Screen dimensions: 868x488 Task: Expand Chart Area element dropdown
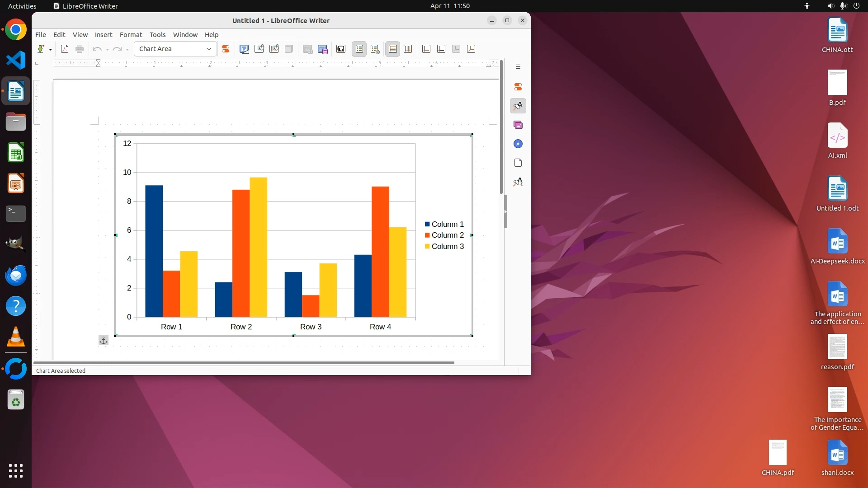(208, 49)
